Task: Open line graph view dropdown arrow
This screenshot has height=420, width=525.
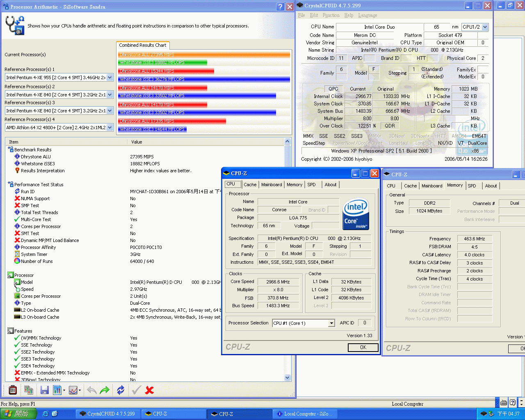Action: (80, 390)
